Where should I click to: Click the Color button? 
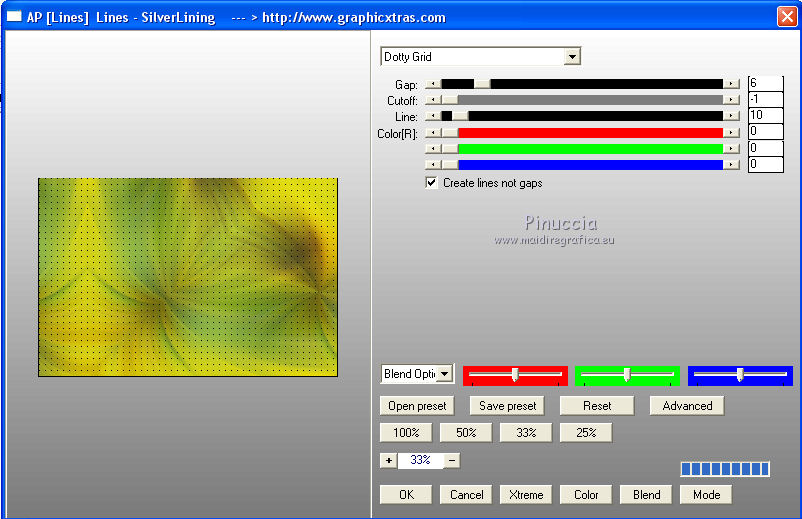586,494
